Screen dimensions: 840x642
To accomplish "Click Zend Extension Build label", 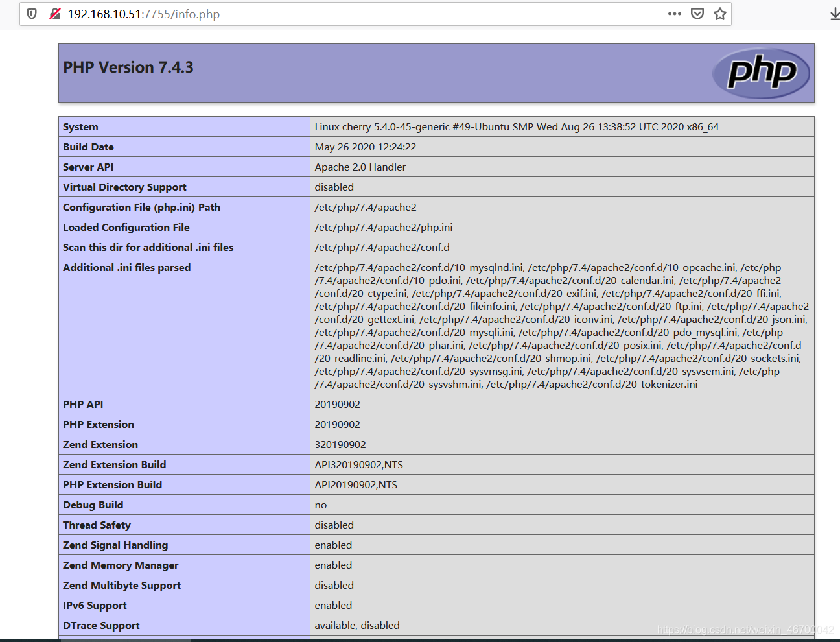I will click(x=115, y=465).
